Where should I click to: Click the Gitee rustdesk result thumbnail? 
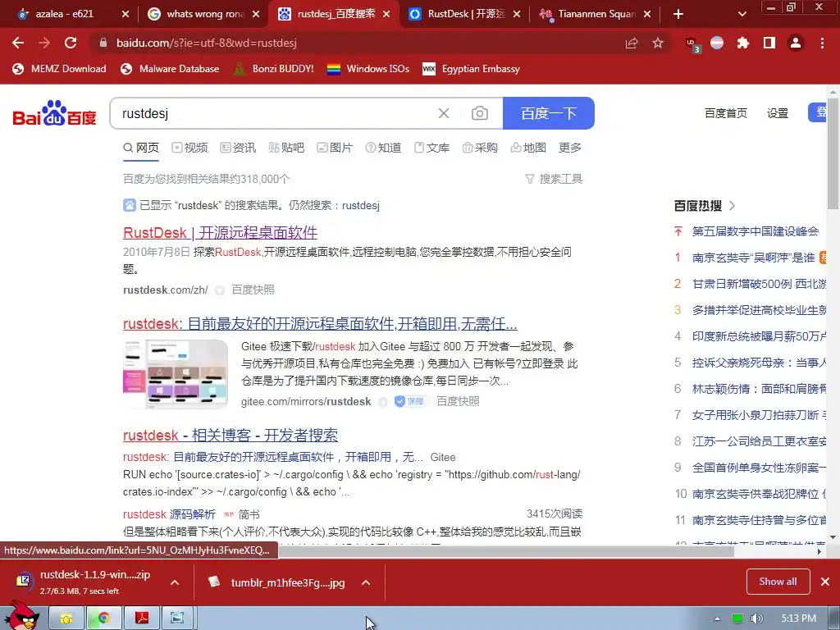click(x=176, y=374)
